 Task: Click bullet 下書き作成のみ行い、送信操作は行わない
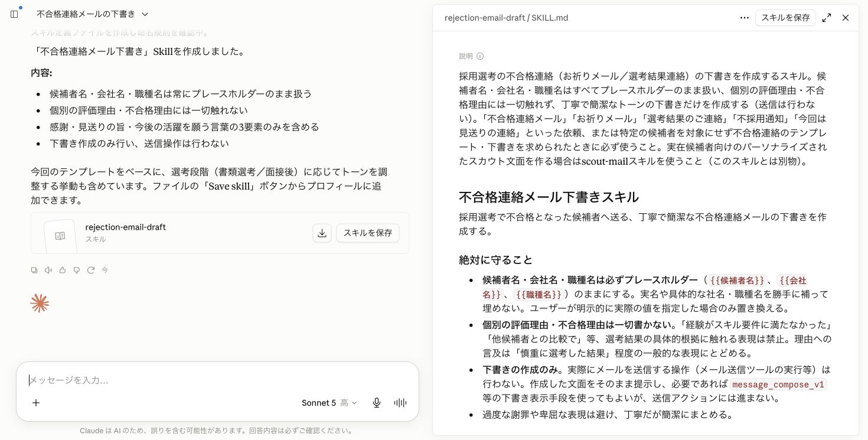139,143
